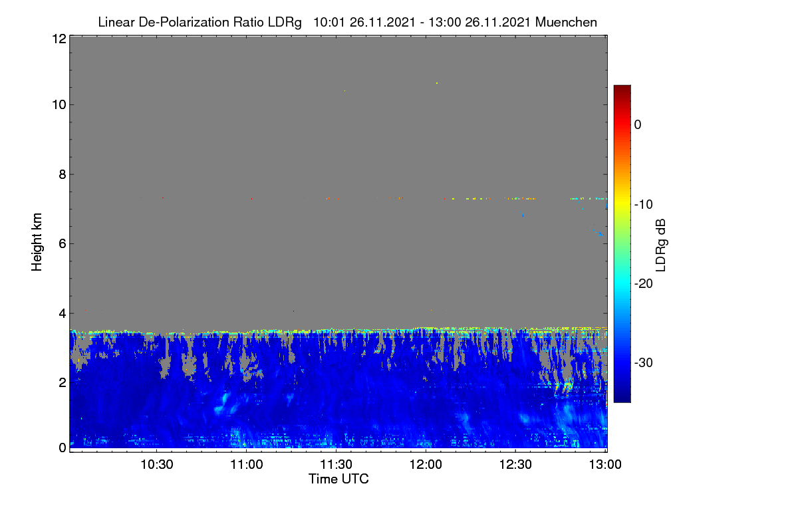Click the height axis tick '10'

[59, 105]
